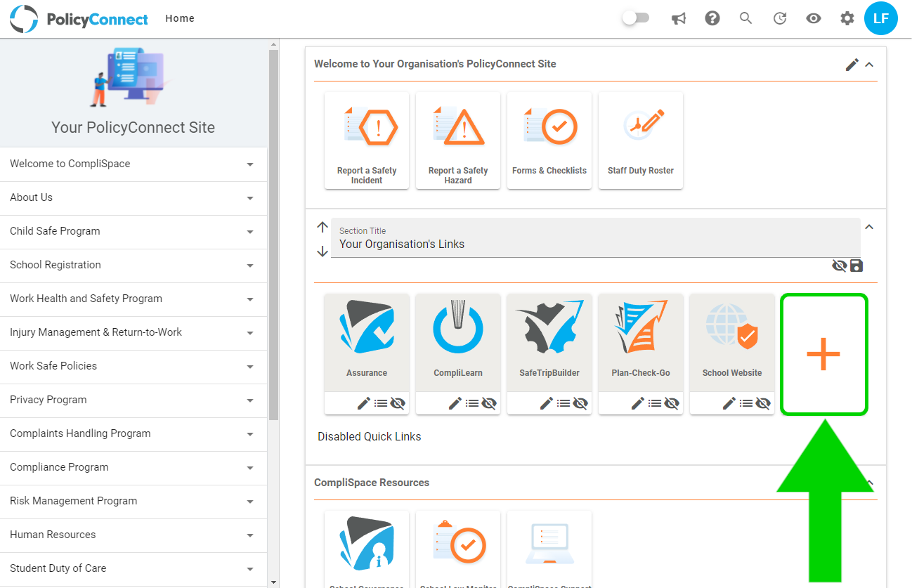912x588 pixels.
Task: Open Compliance Program sidebar item
Action: pos(133,467)
